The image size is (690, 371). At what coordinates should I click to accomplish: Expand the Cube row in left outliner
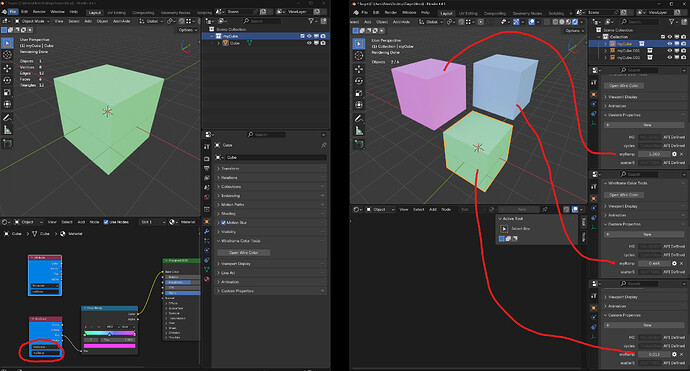point(218,43)
